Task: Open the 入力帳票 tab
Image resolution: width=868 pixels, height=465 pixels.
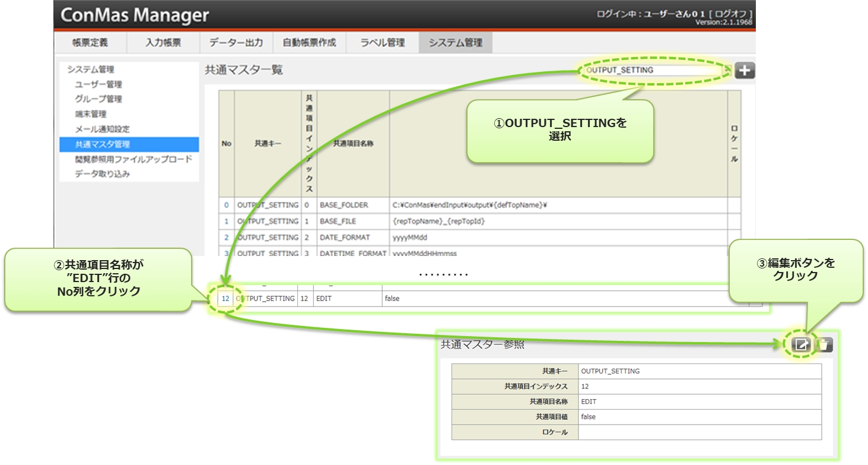Action: pyautogui.click(x=163, y=43)
